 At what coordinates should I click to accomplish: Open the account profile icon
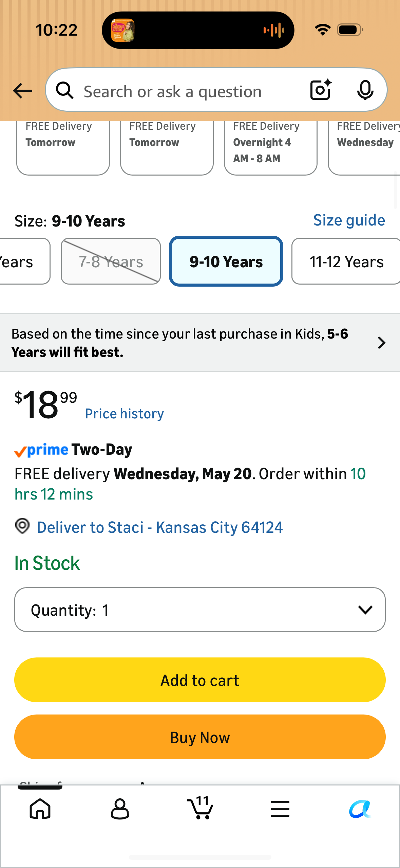point(120,809)
